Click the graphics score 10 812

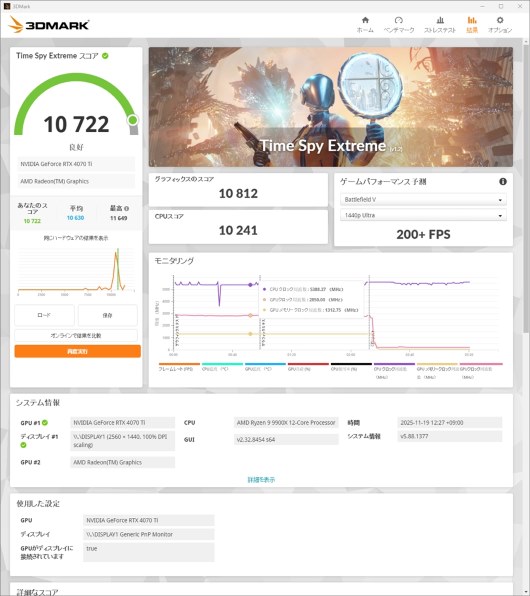tap(238, 193)
